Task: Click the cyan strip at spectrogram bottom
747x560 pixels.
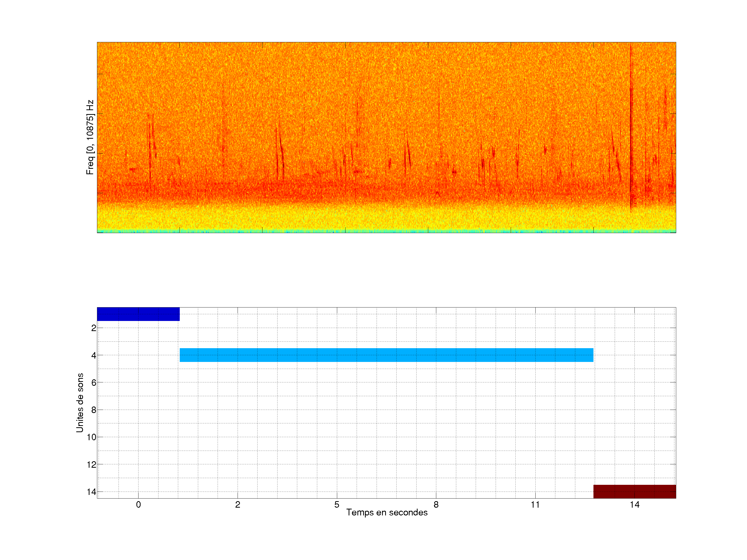Action: (386, 231)
